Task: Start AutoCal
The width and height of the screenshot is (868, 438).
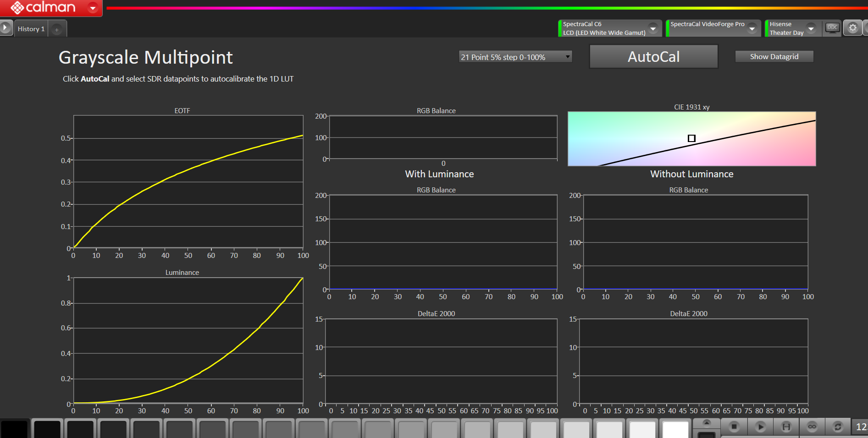Action: [653, 56]
